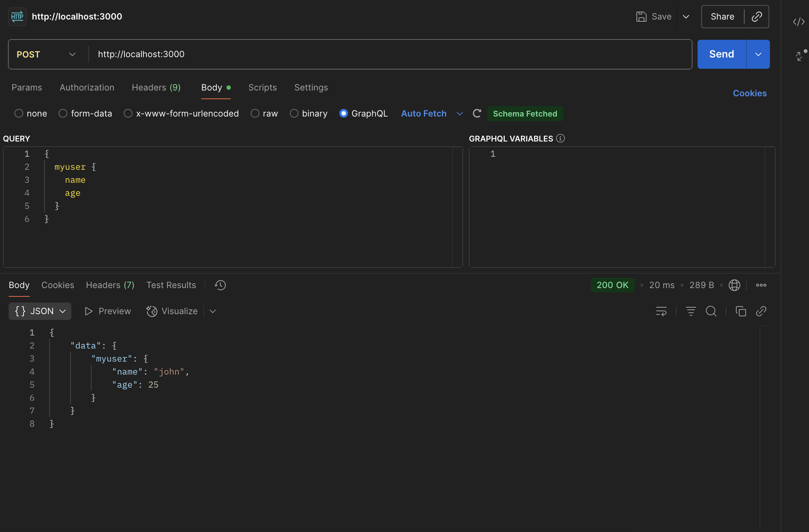This screenshot has width=809, height=532.
Task: Open the request Body tab
Action: [216, 88]
